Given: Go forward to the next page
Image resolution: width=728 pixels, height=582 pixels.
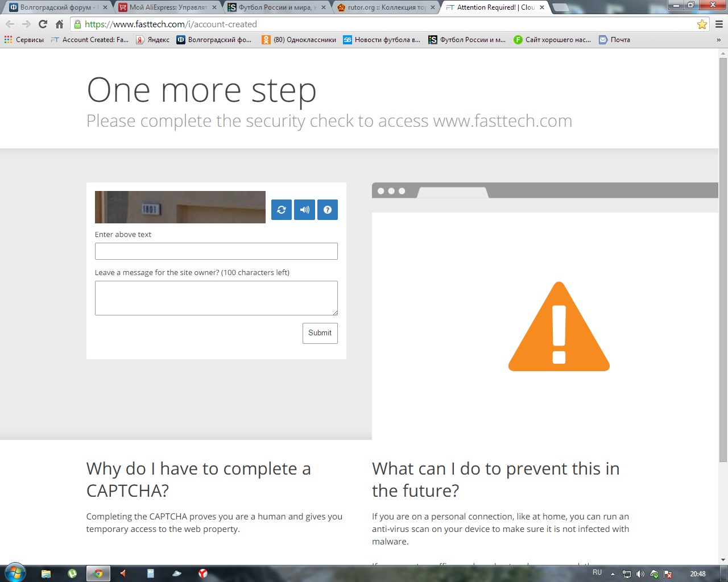Looking at the screenshot, I should [26, 24].
